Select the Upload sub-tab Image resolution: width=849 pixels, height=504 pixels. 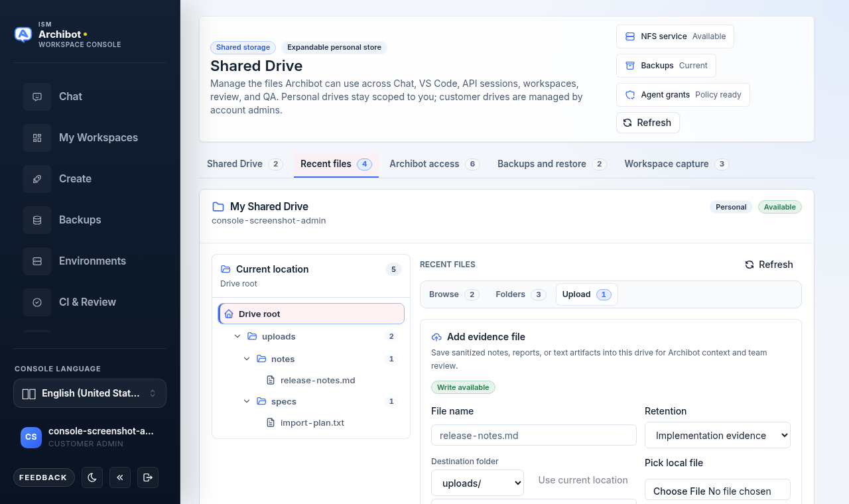(x=587, y=294)
